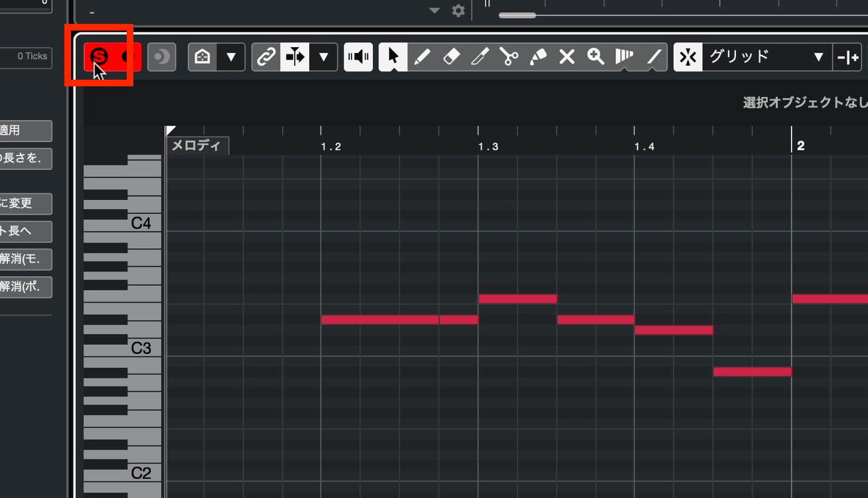Viewport: 868px width, 498px height.
Task: Select the Zoom magnifier tool
Action: click(596, 57)
